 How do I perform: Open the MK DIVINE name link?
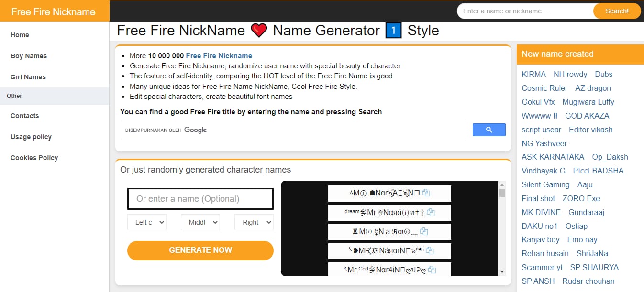point(542,213)
